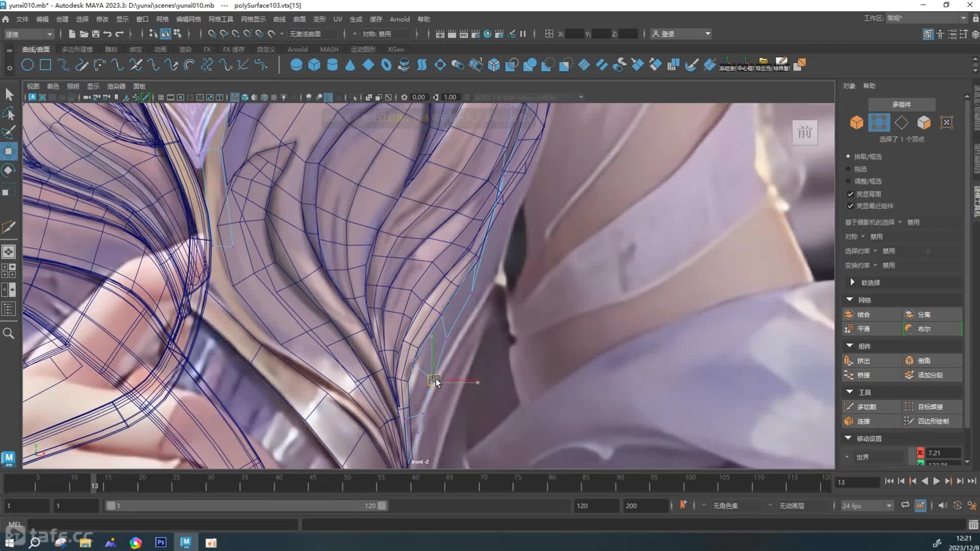The height and width of the screenshot is (551, 980).
Task: Select the NURBS circle shelf icon
Action: (28, 65)
